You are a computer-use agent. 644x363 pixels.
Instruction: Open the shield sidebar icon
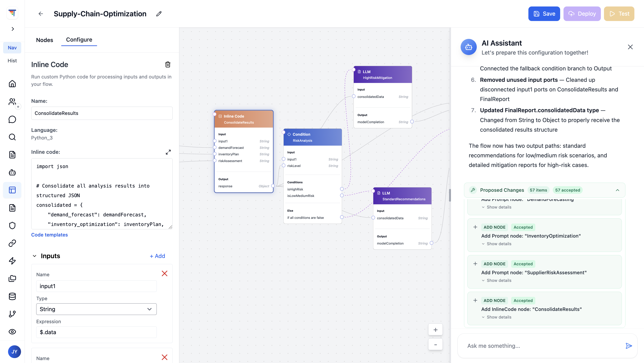[12, 225]
